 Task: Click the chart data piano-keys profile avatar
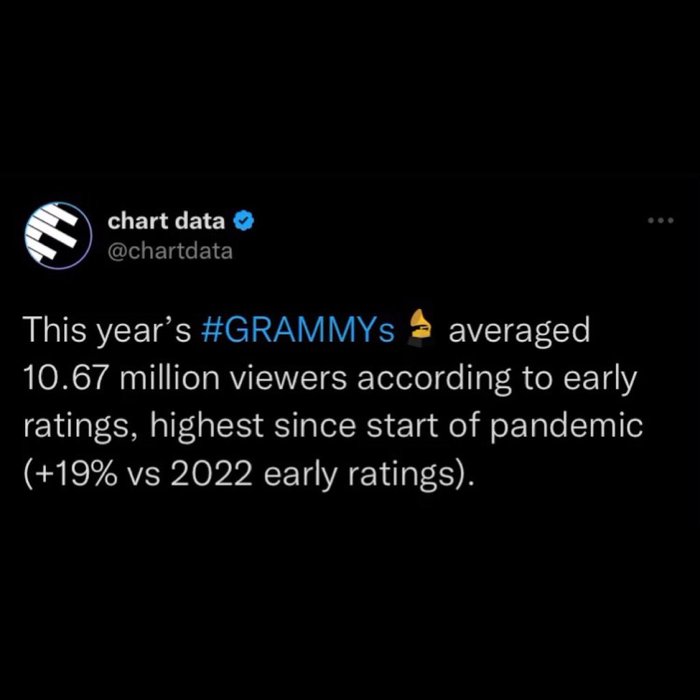(58, 235)
